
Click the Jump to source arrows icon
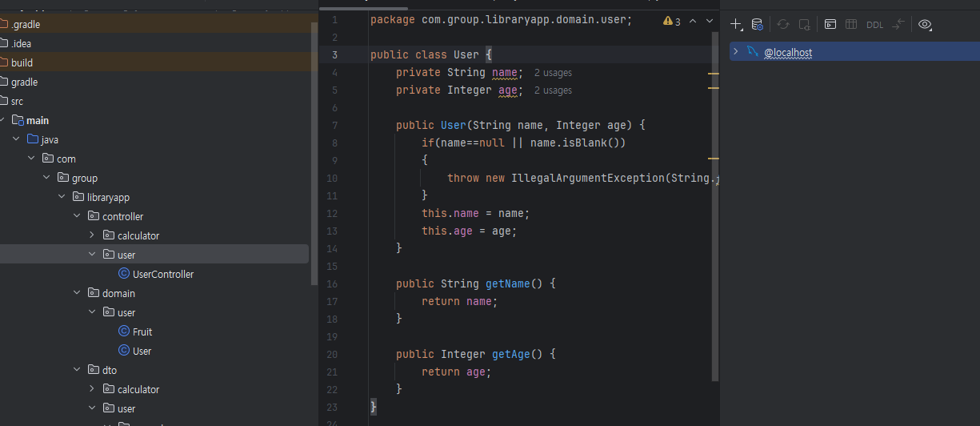pyautogui.click(x=898, y=24)
